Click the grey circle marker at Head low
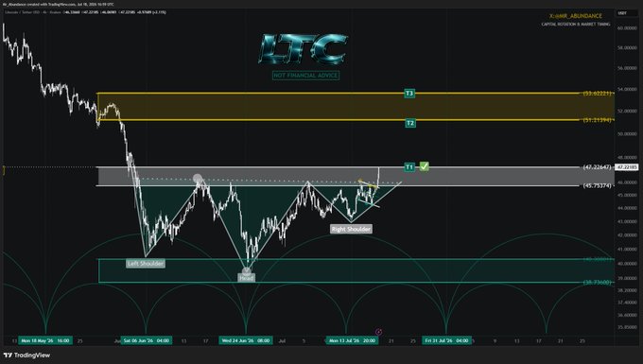The width and height of the screenshot is (643, 364). click(246, 270)
